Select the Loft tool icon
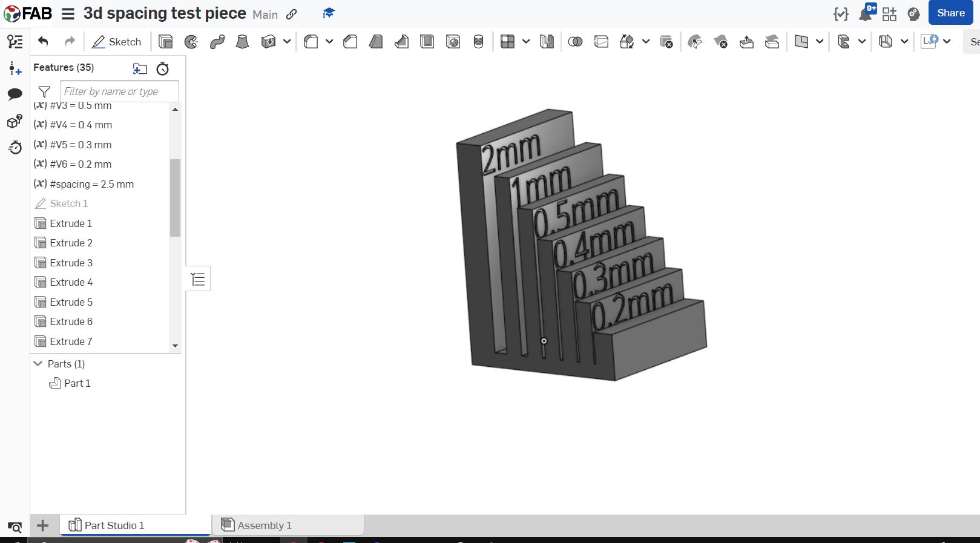Screen dimensions: 980x543 (x=242, y=42)
